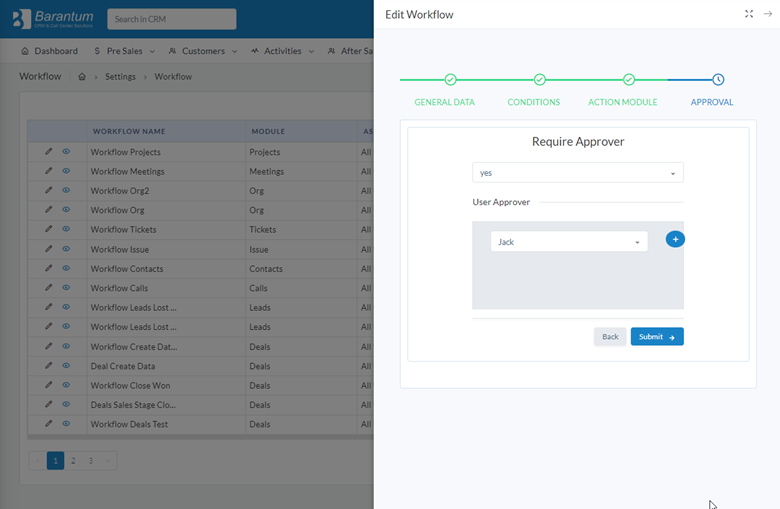Click the Search in CRM field

tap(172, 19)
